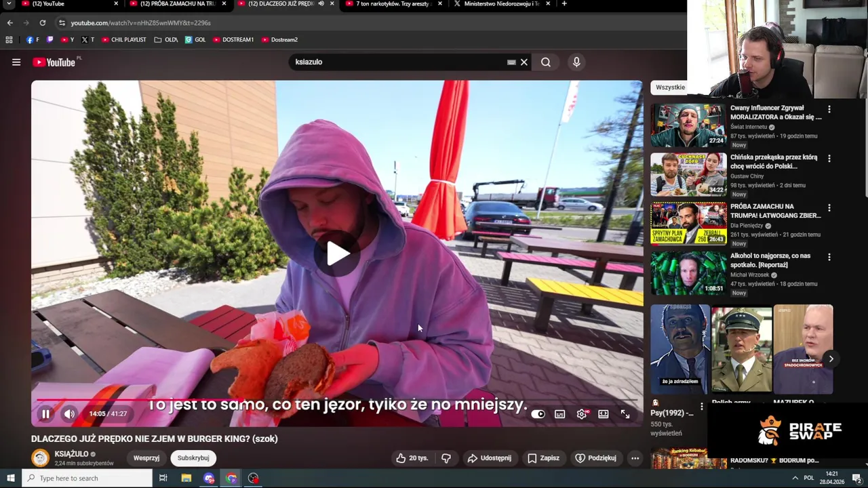This screenshot has height=488, width=868.
Task: Open Facebook F bookmark
Action: 33,40
